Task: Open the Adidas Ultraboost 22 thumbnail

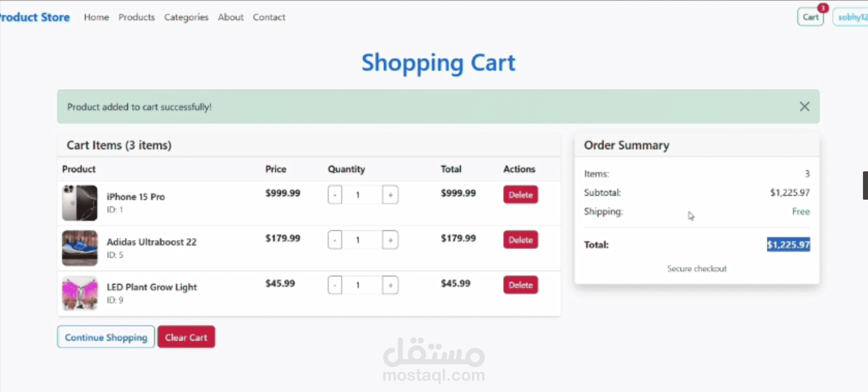Action: coord(80,248)
